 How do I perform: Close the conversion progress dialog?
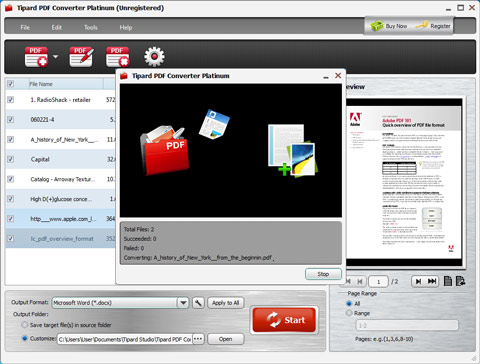tap(338, 76)
